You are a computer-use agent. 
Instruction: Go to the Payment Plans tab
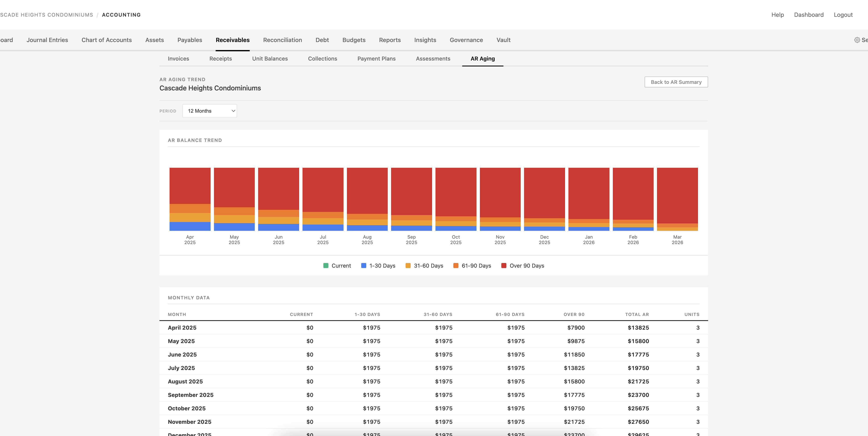pyautogui.click(x=376, y=59)
